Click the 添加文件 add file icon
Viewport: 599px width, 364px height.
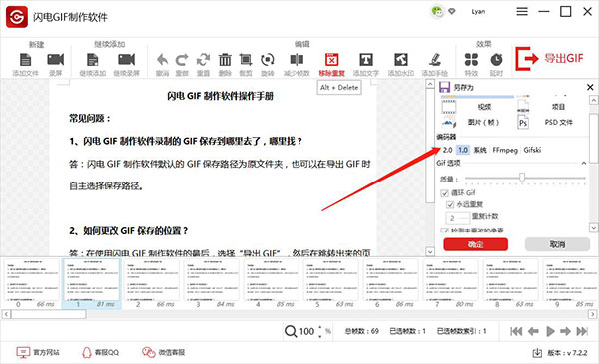tap(25, 60)
